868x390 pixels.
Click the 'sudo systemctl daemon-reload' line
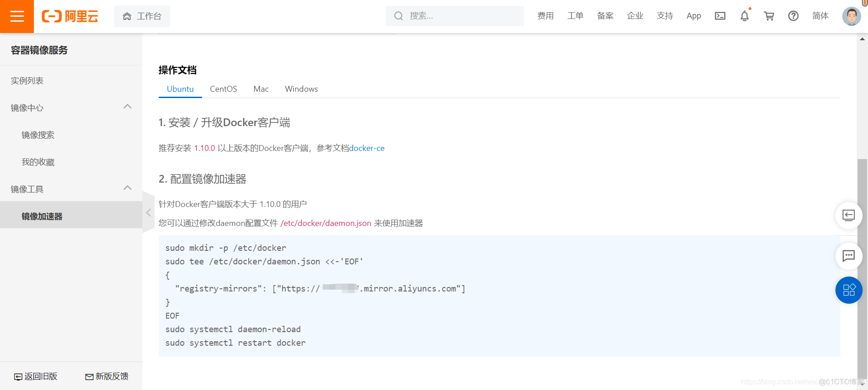233,329
